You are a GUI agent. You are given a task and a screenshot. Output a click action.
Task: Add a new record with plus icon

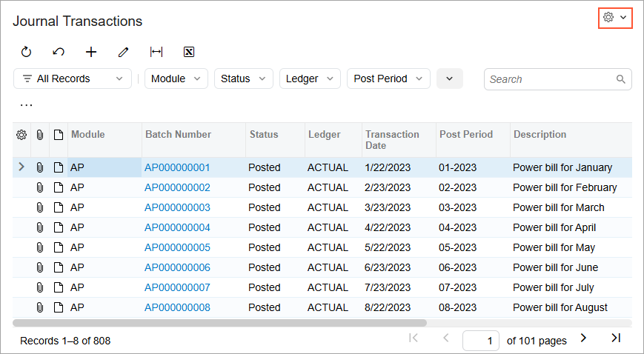coord(91,52)
